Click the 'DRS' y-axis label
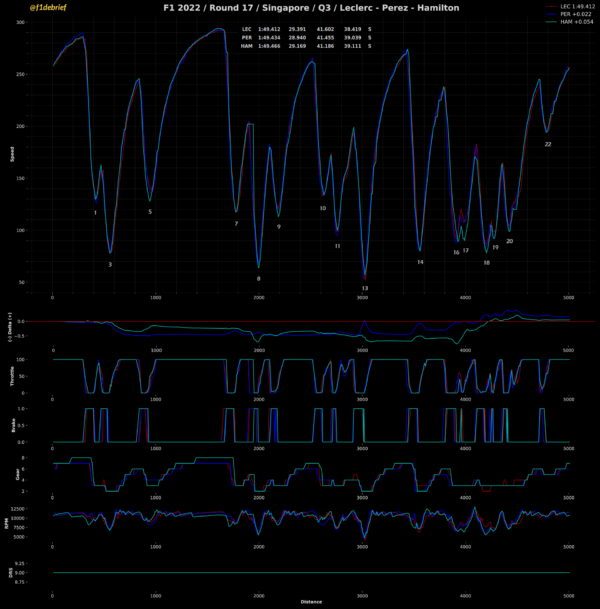Viewport: 600px width, 609px height. coord(11,572)
